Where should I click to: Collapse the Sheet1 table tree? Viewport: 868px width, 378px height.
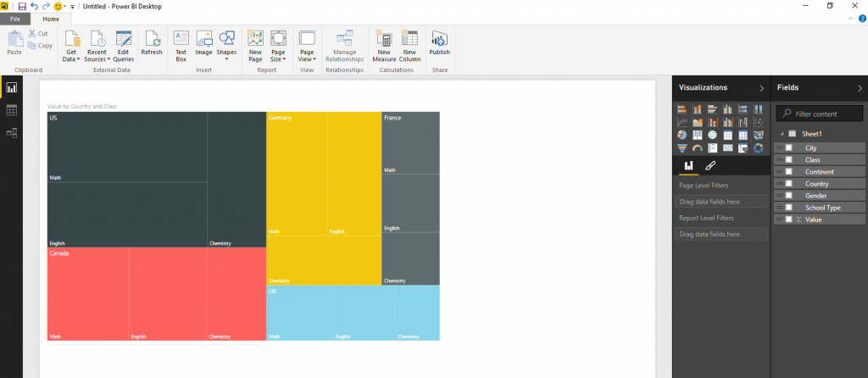tap(781, 134)
